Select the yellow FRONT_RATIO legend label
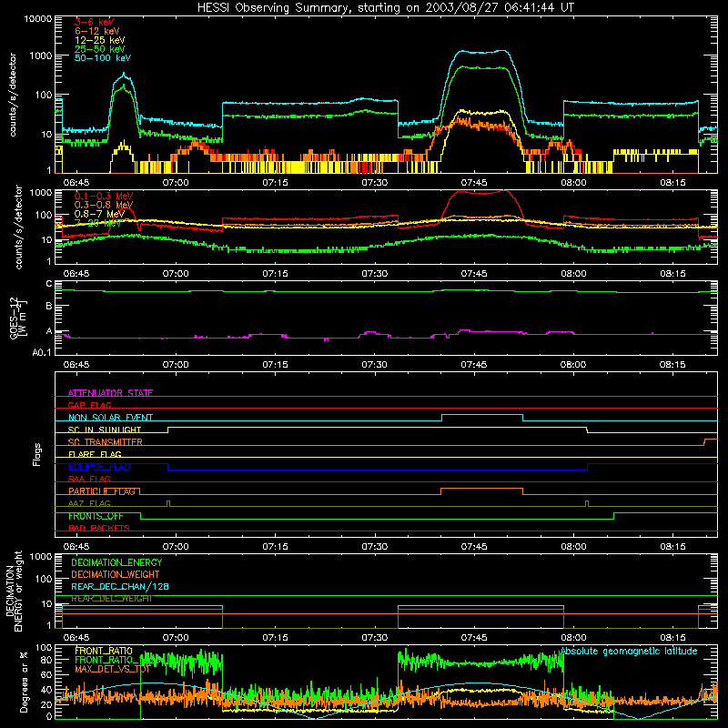 pos(104,651)
